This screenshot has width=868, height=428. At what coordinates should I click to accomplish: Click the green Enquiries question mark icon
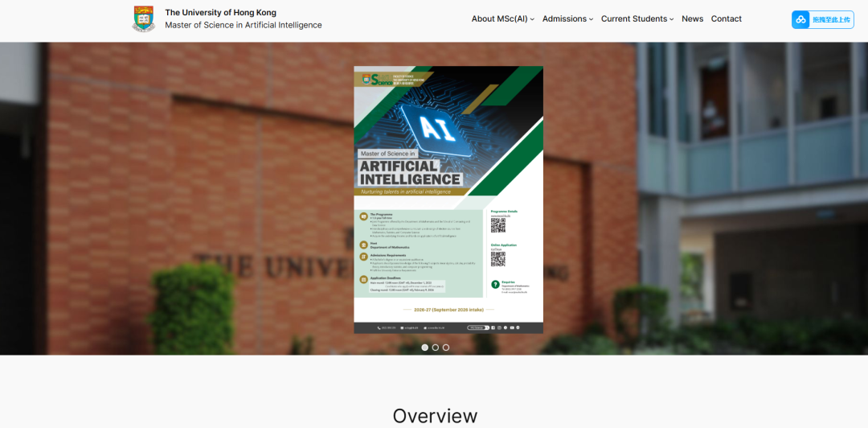coord(495,285)
